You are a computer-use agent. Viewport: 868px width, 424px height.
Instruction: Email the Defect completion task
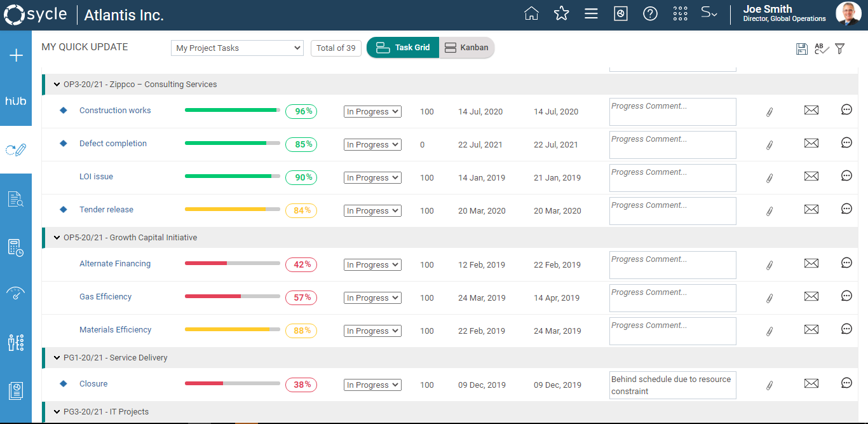coord(811,143)
